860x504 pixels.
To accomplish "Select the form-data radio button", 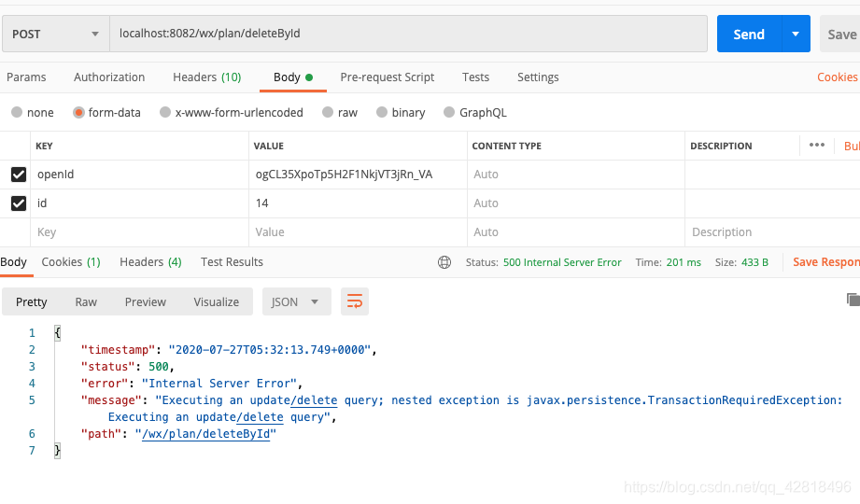I will 78,112.
